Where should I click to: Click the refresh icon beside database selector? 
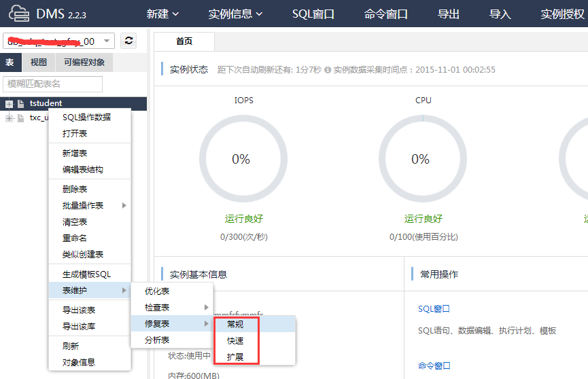[128, 41]
